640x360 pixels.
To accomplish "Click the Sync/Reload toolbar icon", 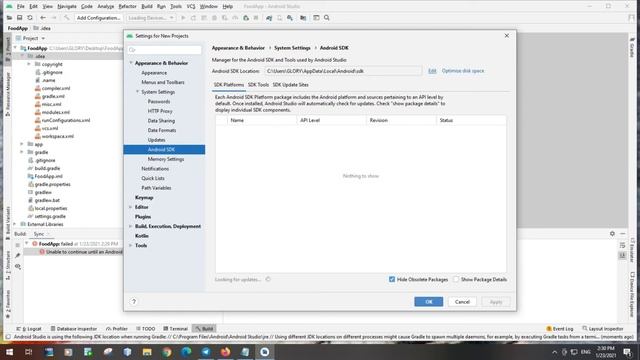I will 30,18.
